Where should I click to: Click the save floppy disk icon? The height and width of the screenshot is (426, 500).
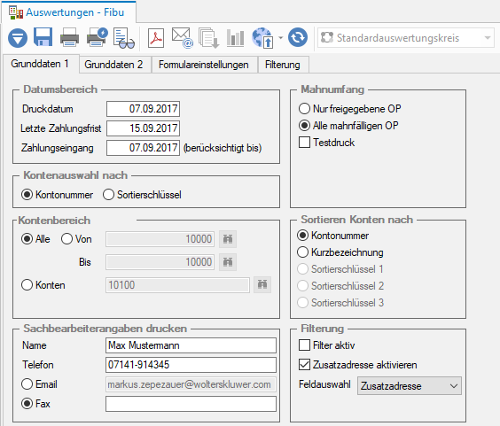tap(43, 37)
